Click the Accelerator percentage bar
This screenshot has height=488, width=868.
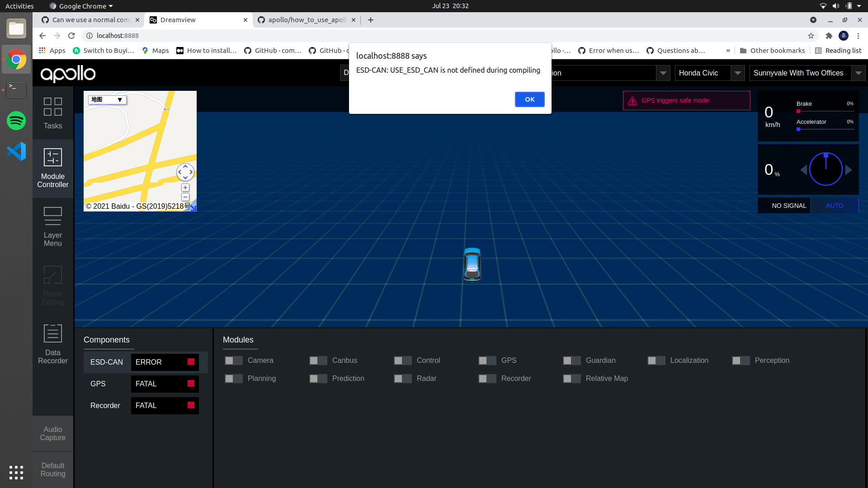pos(826,129)
